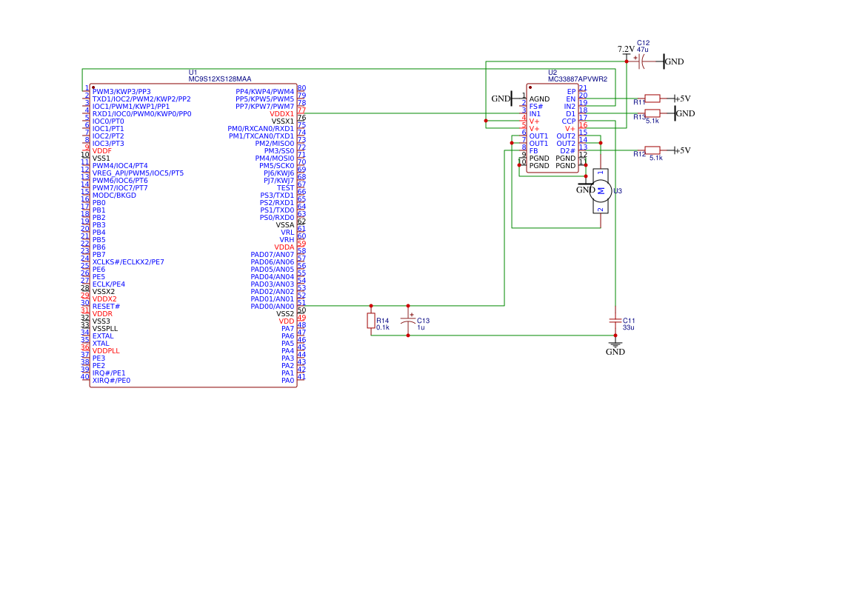Screen dimensions: 868x614
Task: Select the 5.1k value under R13
Action: point(652,121)
